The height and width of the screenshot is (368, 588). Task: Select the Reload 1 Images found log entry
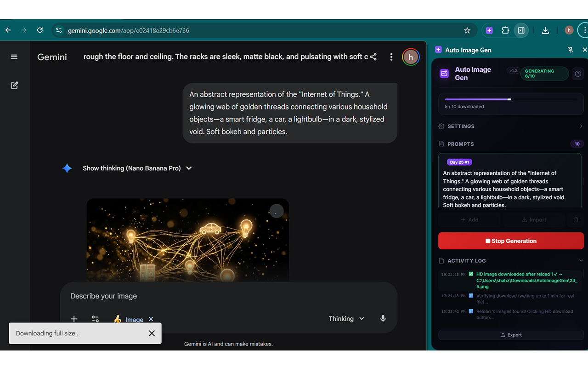510,315
